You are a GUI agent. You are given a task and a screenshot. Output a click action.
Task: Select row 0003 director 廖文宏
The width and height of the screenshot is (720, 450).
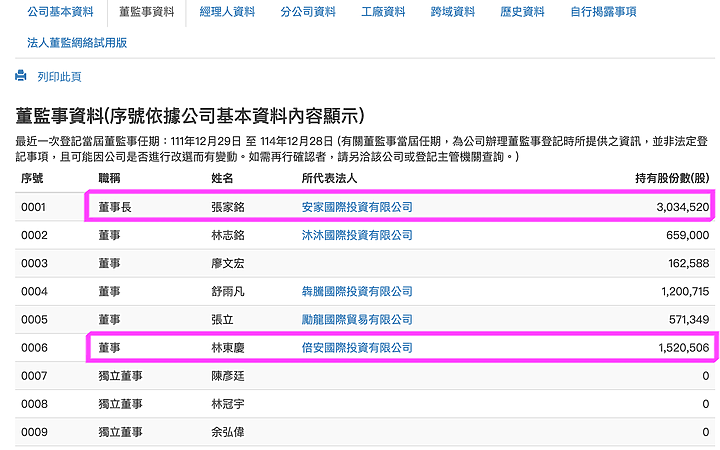pos(365,263)
